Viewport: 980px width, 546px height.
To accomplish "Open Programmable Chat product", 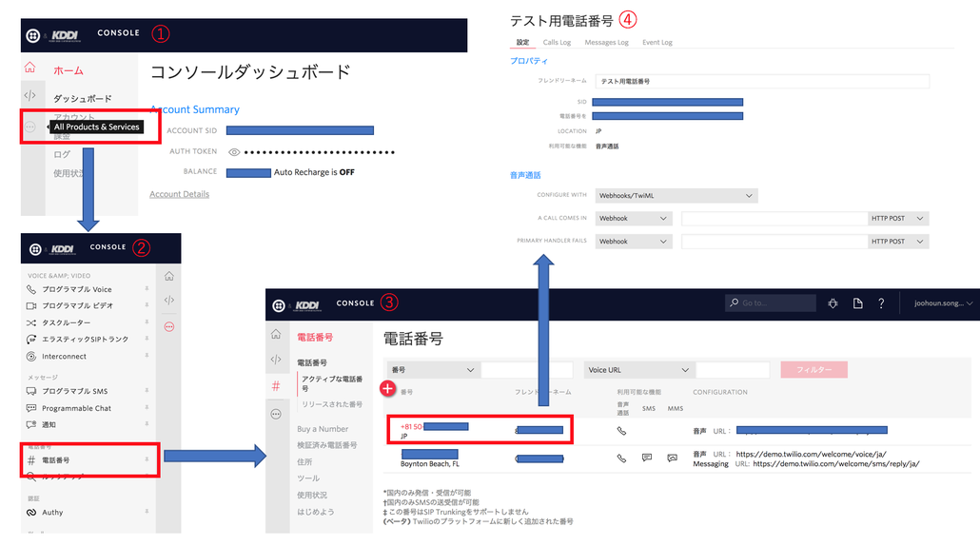I will point(76,408).
